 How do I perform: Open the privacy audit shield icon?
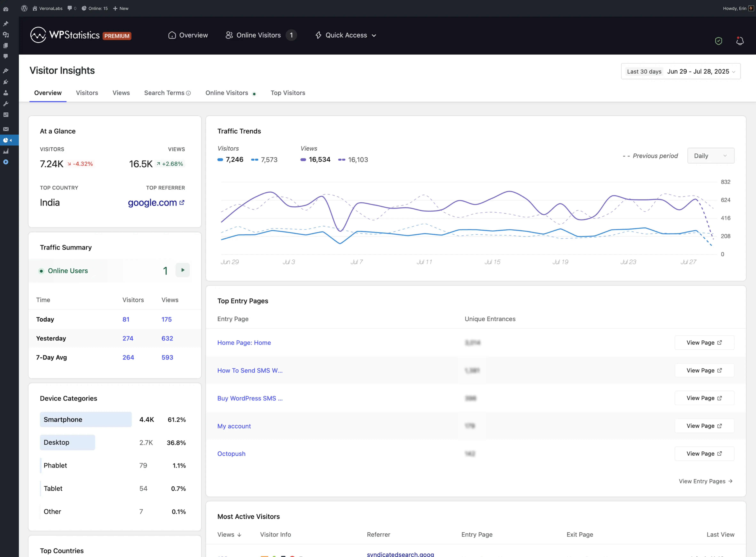pos(718,41)
